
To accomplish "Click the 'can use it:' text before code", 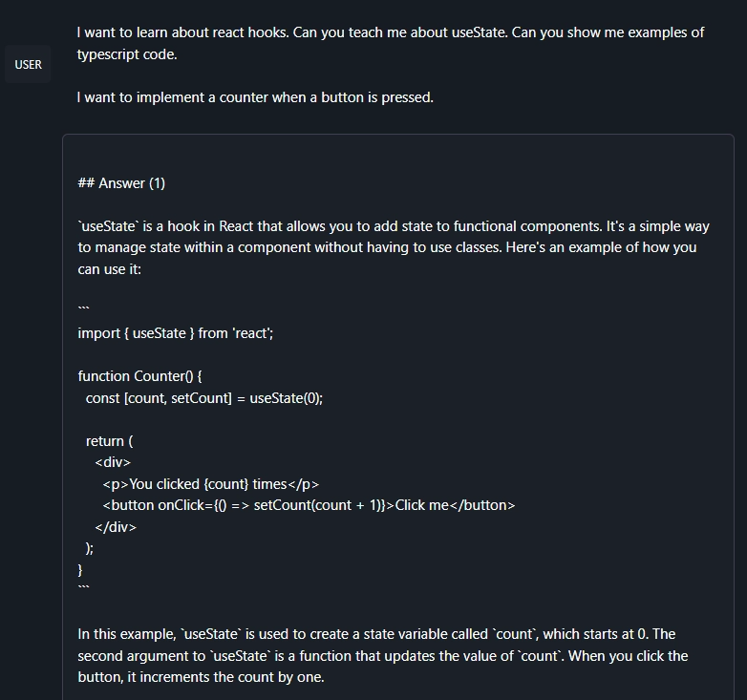I will (110, 269).
